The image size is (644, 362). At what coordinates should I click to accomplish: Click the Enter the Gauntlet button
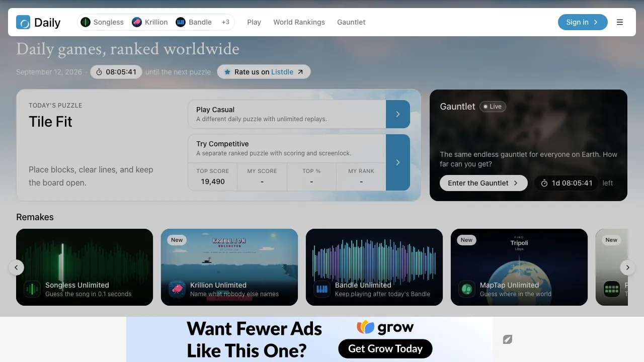[484, 183]
